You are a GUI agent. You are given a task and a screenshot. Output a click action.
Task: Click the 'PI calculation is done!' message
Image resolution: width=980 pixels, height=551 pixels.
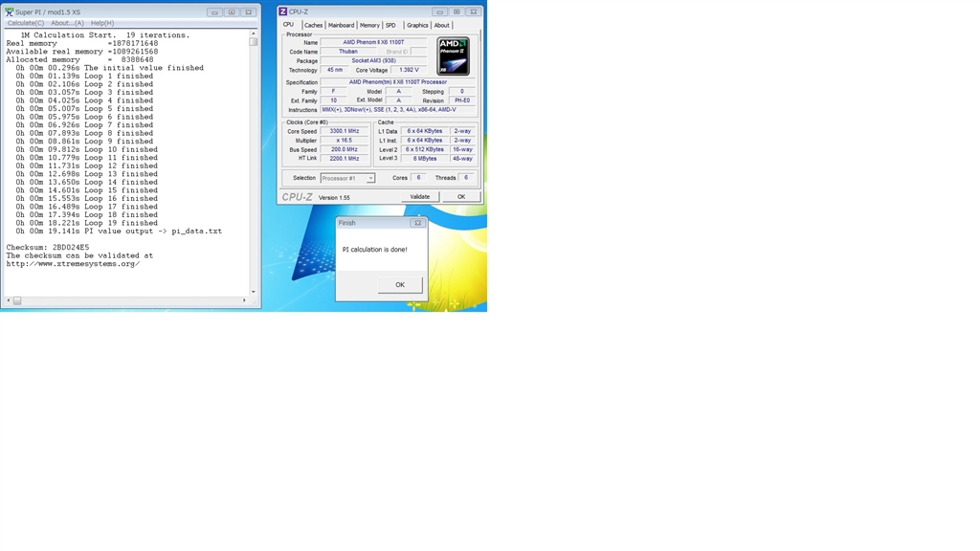click(x=375, y=250)
